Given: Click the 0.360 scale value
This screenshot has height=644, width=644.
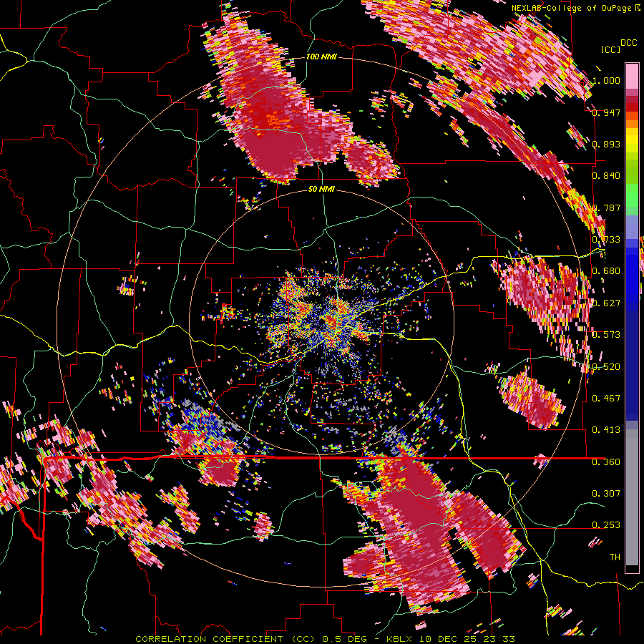Looking at the screenshot, I should click(606, 462).
